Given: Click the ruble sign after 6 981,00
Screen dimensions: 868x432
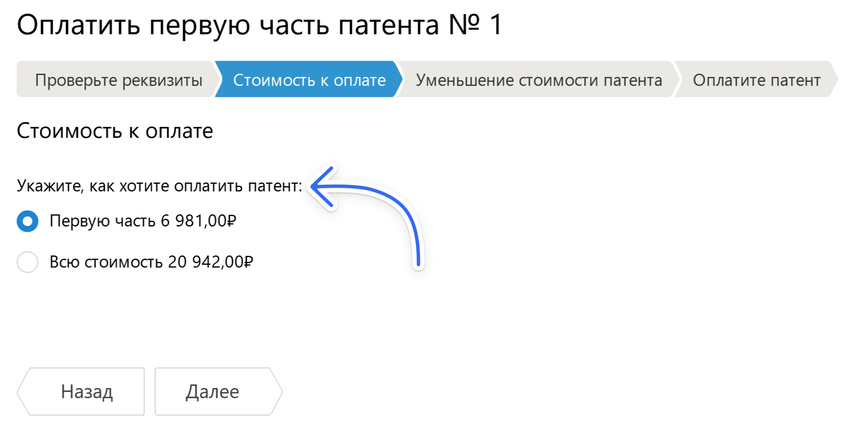Looking at the screenshot, I should tap(232, 221).
